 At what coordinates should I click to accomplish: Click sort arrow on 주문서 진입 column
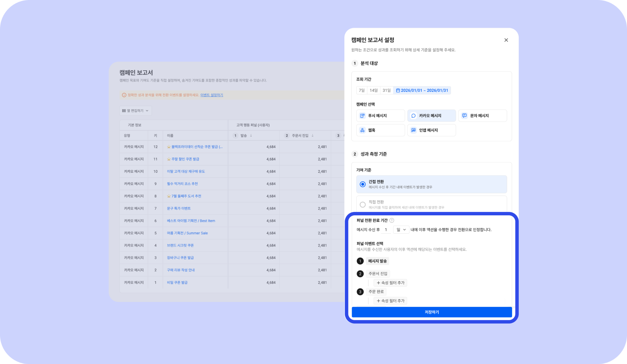click(x=313, y=136)
